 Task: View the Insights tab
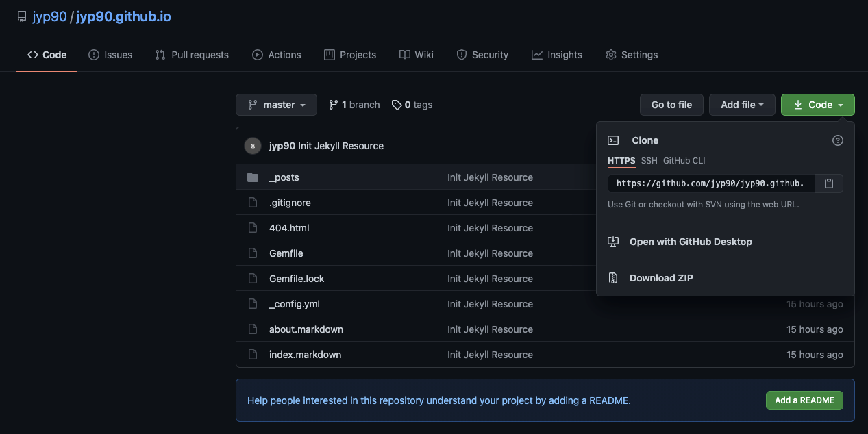[x=557, y=55]
